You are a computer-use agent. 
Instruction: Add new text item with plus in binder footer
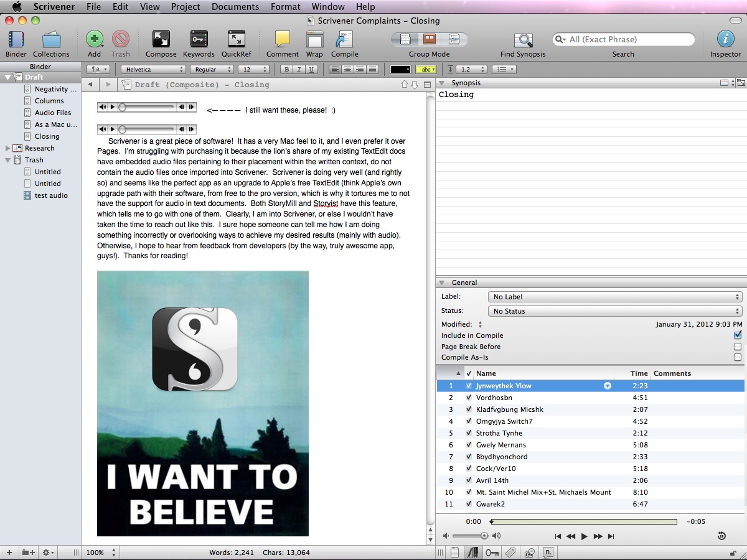pyautogui.click(x=9, y=553)
